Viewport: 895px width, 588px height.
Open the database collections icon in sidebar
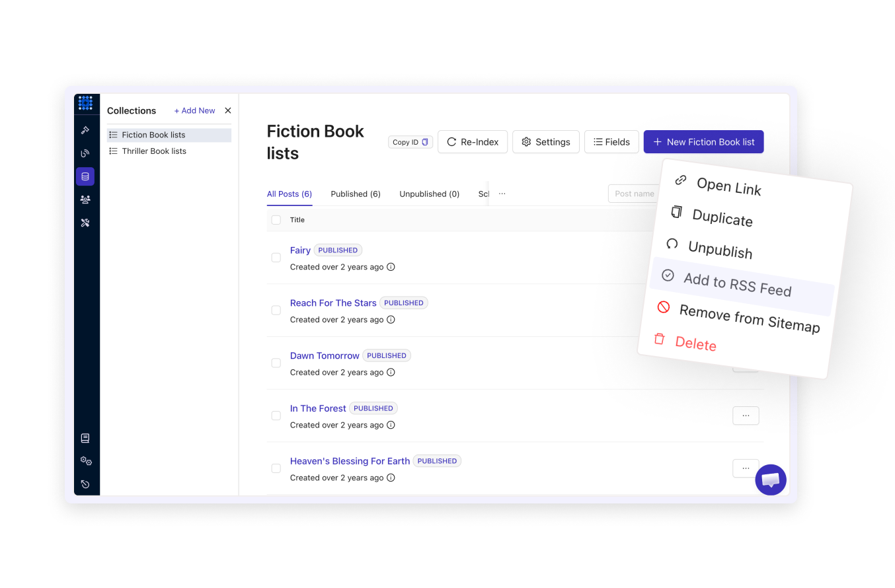click(85, 176)
